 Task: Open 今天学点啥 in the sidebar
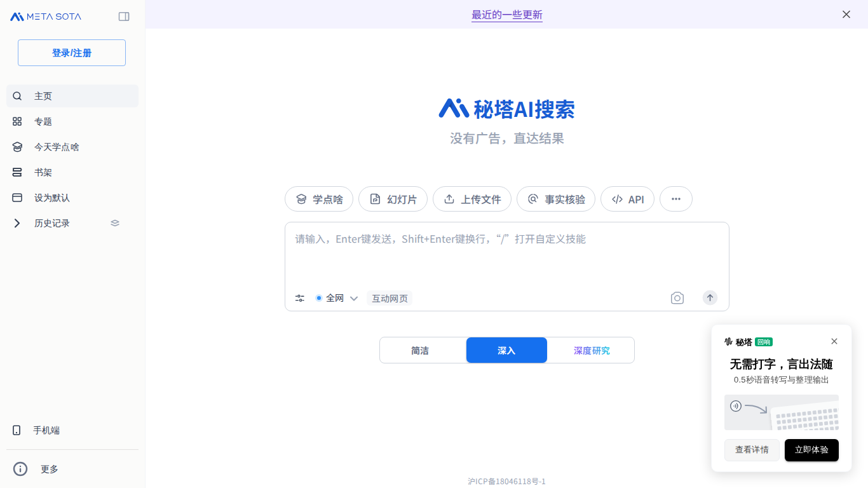coord(72,147)
